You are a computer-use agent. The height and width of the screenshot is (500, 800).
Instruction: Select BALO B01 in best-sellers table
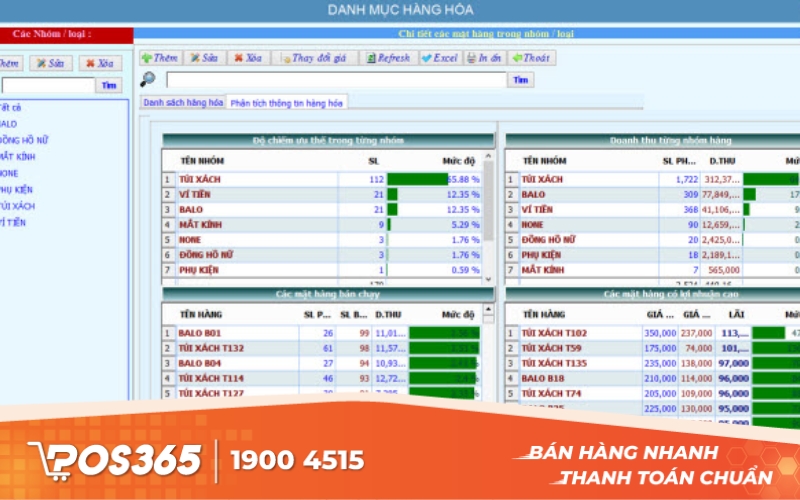pos(321,333)
